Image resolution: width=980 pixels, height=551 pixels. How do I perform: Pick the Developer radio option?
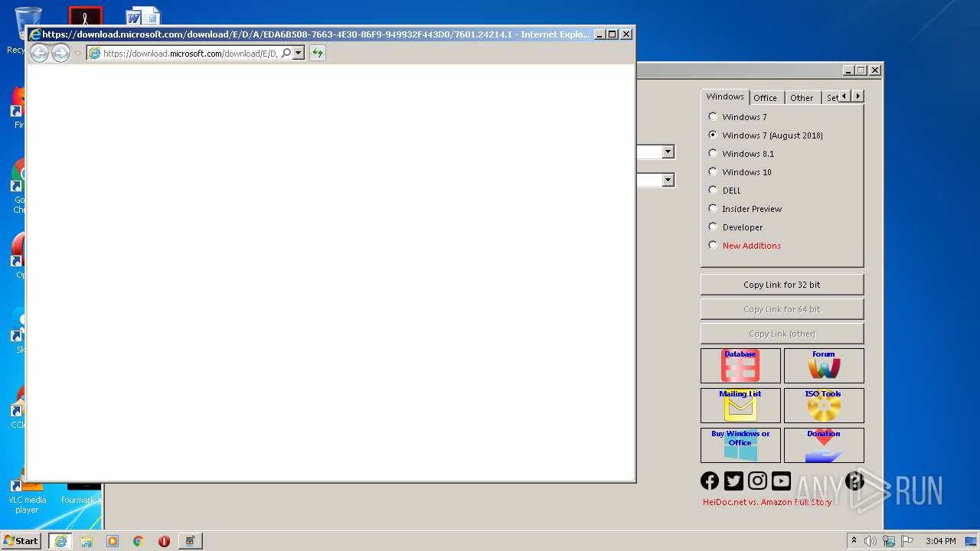[713, 227]
